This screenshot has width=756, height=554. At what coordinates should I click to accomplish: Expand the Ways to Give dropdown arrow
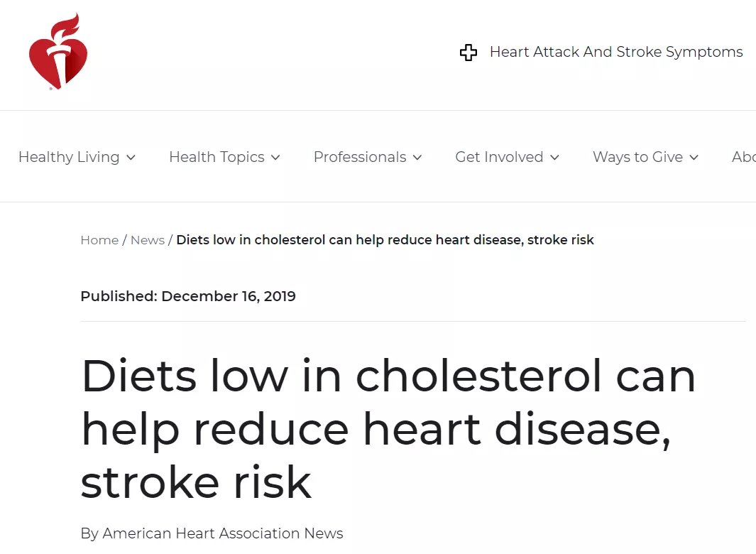[694, 158]
